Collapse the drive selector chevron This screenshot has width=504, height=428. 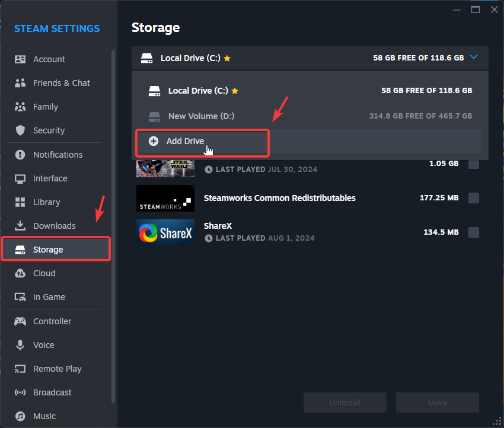[x=473, y=58]
